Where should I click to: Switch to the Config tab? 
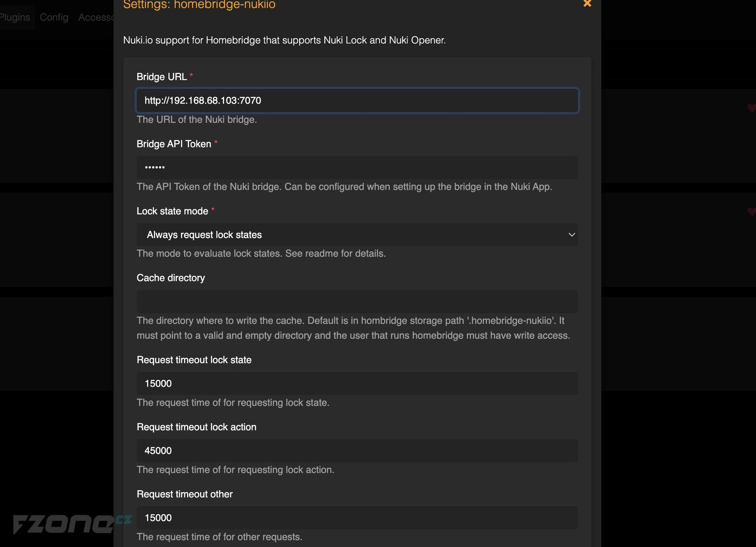[54, 17]
